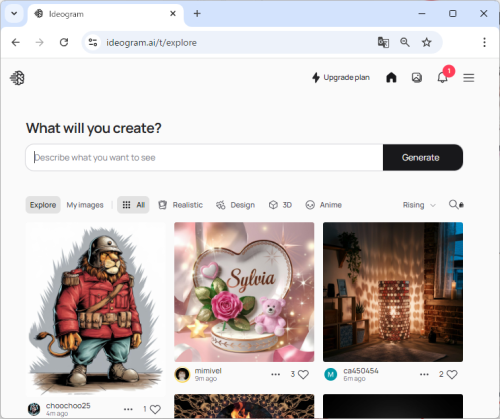Select the Realistic category filter
The width and height of the screenshot is (500, 419).
click(181, 205)
